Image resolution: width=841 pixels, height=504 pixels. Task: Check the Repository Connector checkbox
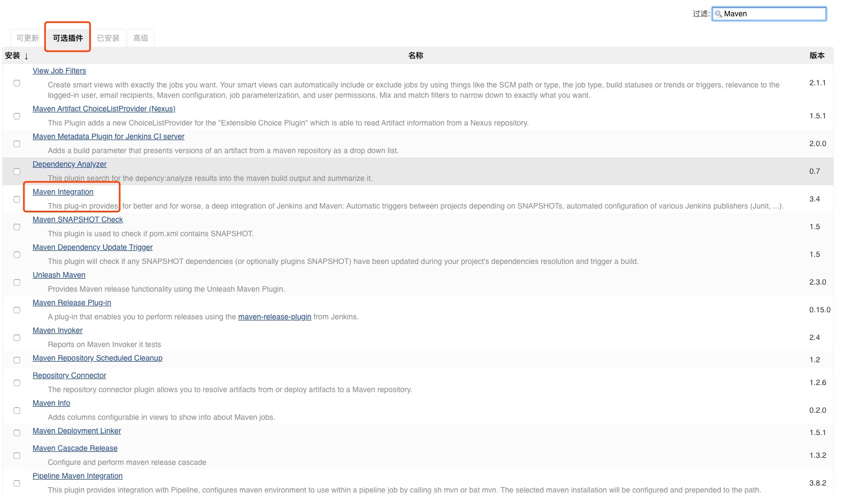17,383
